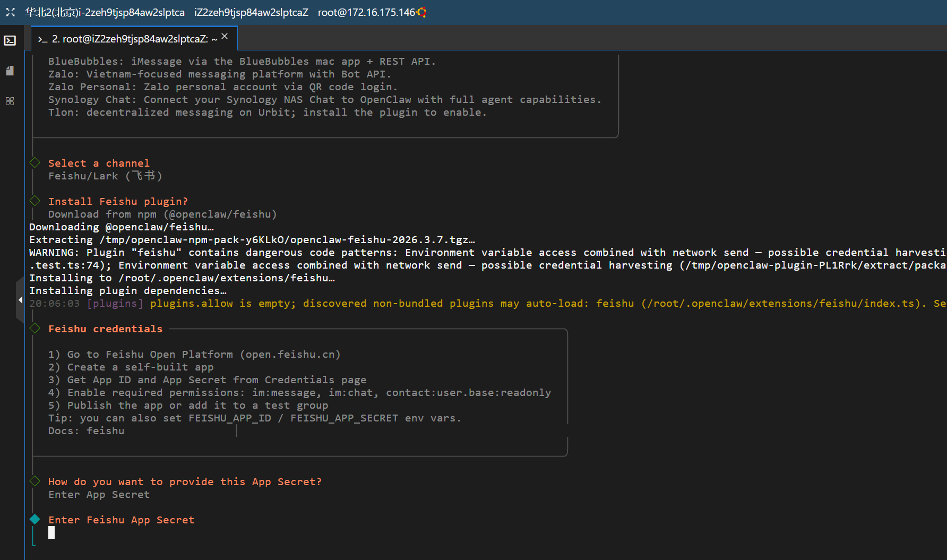The height and width of the screenshot is (560, 947).
Task: Click the prompt icon on the terminal tab
Action: point(43,39)
